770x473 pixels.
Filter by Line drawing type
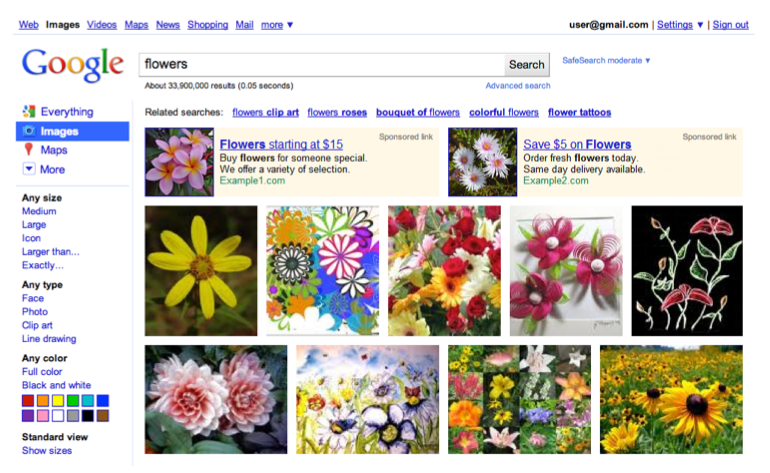[x=49, y=338]
